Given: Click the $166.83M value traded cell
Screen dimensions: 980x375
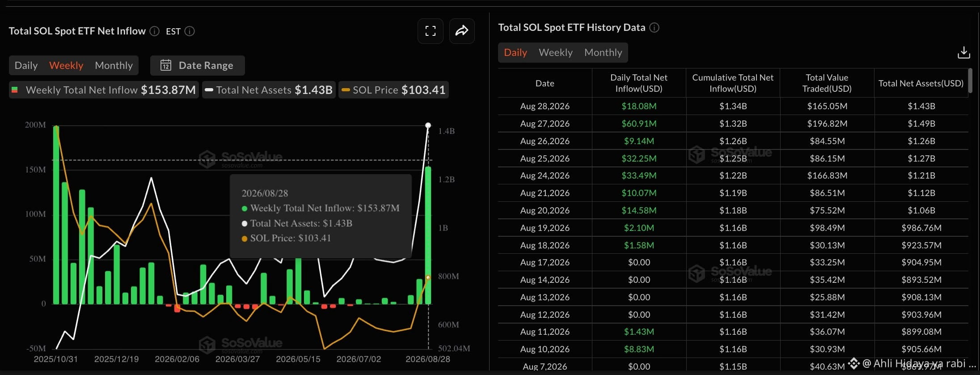Looking at the screenshot, I should 827,175.
